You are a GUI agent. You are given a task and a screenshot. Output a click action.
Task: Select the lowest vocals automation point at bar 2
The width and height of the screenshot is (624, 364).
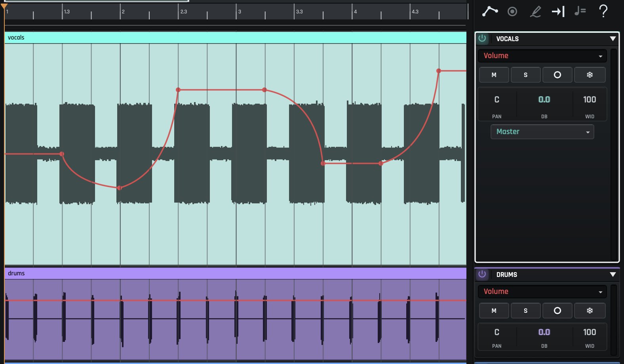(x=119, y=188)
